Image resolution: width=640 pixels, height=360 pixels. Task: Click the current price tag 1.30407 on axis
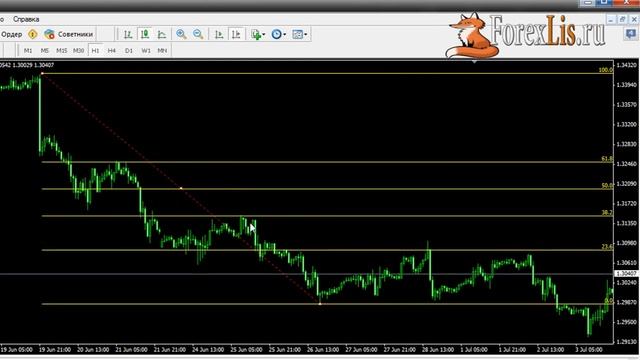[627, 273]
